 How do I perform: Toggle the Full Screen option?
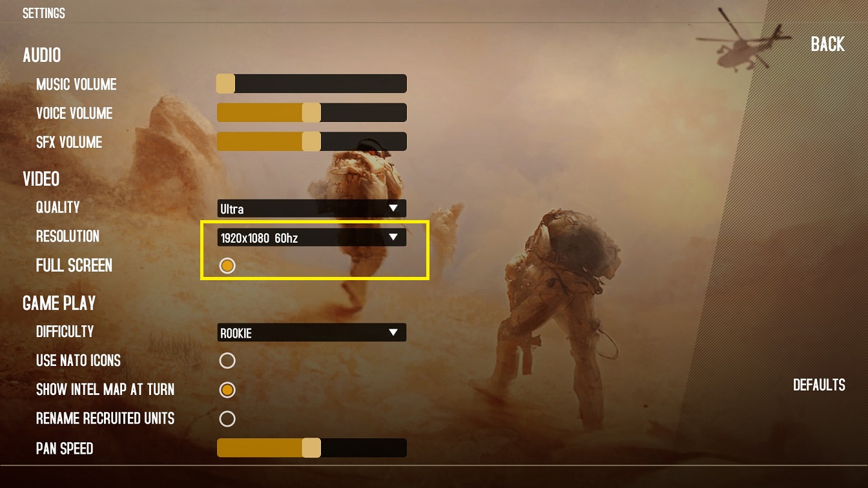[x=227, y=265]
